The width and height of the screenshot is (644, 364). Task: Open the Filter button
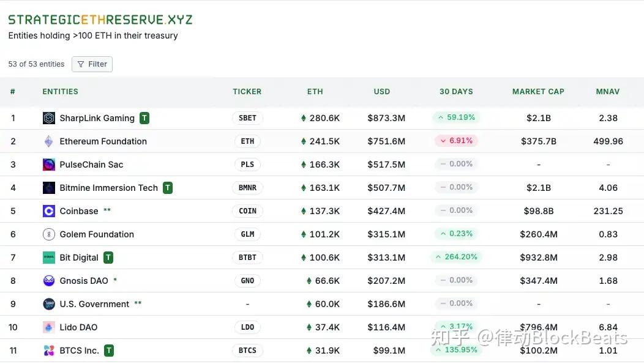pyautogui.click(x=92, y=64)
